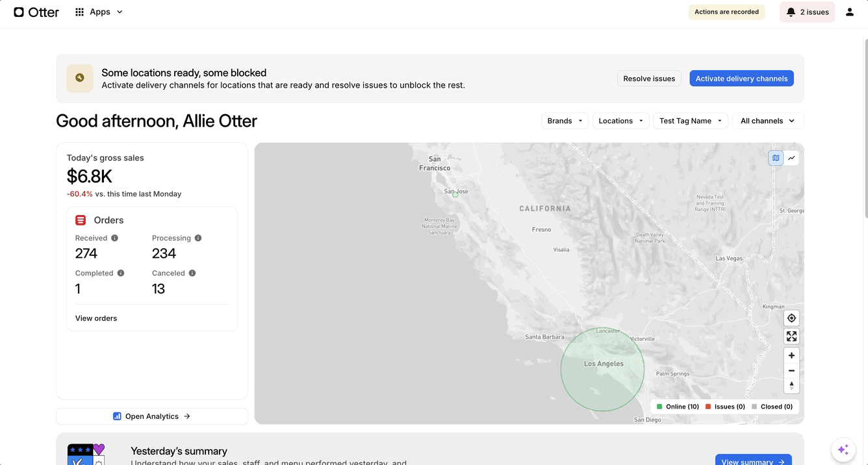Viewport: 868px width, 465px height.
Task: Switch to line chart view toggle
Action: 791,158
